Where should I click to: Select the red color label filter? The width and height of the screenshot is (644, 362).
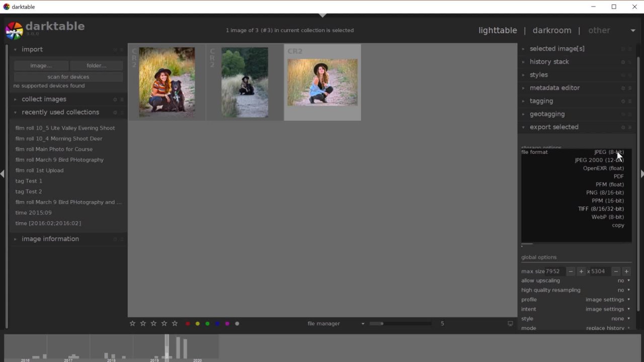[187, 323]
